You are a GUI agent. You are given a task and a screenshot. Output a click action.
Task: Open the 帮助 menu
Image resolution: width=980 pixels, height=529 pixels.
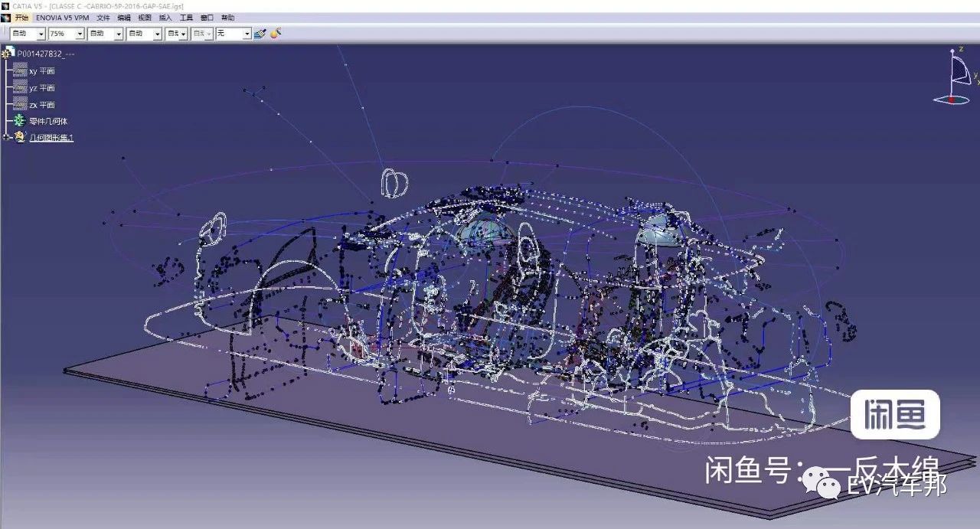(227, 18)
